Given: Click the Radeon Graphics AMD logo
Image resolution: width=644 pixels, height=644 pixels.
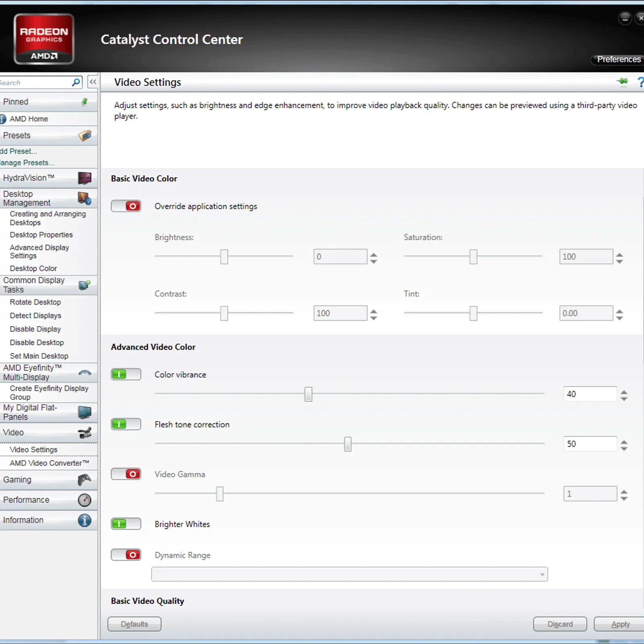Looking at the screenshot, I should 44,39.
